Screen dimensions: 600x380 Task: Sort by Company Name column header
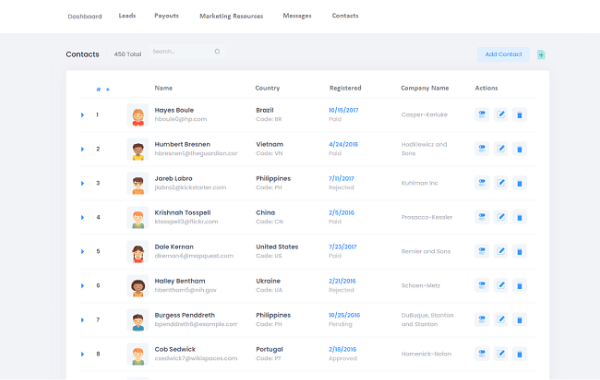pos(425,88)
